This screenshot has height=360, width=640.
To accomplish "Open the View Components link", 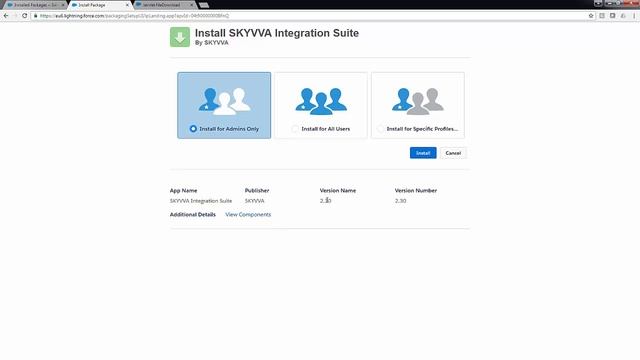I will click(248, 214).
